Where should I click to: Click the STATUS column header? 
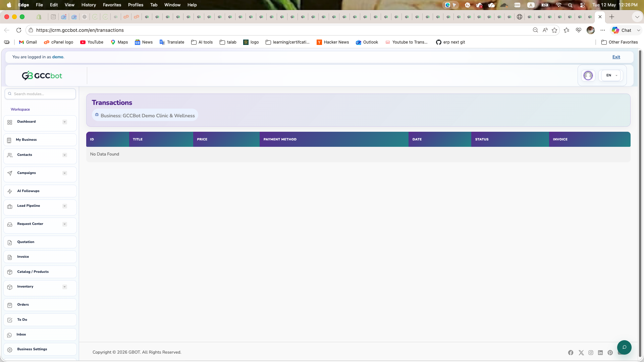click(510, 139)
